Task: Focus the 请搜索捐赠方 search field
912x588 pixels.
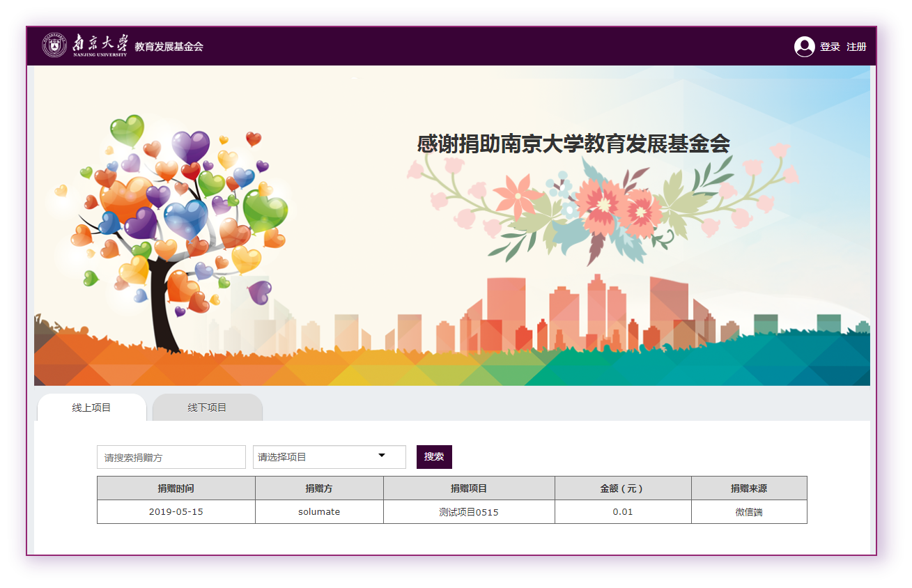Action: (171, 457)
